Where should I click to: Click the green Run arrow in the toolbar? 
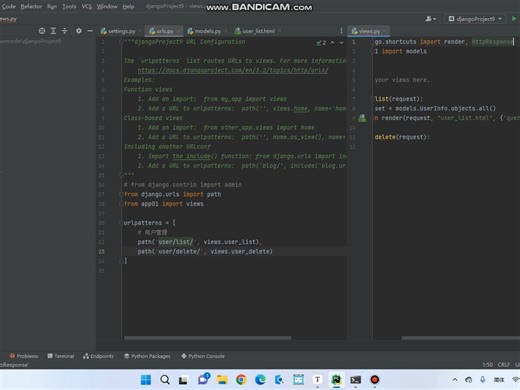click(x=514, y=19)
